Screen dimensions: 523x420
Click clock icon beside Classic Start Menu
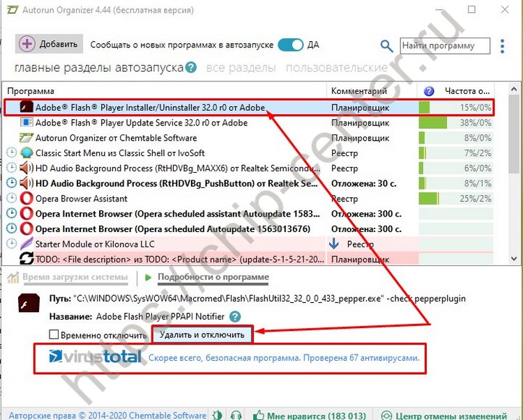[12, 153]
